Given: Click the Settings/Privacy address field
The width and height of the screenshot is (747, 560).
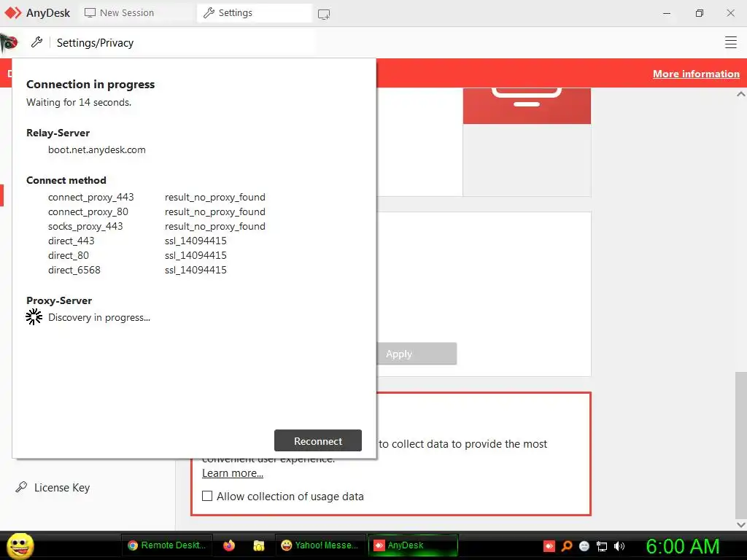Looking at the screenshot, I should [183, 43].
